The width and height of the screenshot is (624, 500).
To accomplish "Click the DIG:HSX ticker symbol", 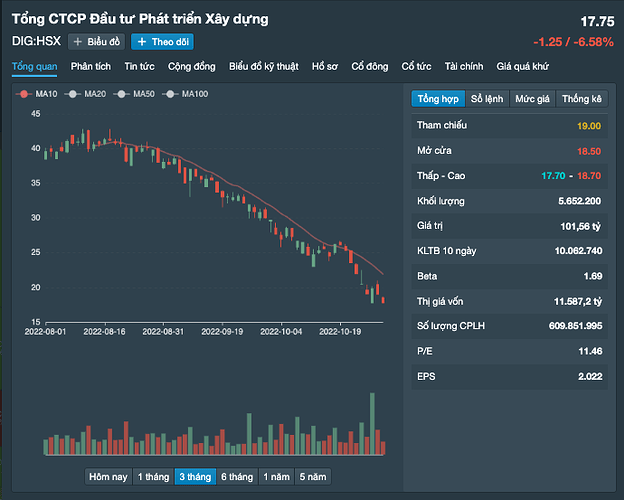I will click(35, 42).
